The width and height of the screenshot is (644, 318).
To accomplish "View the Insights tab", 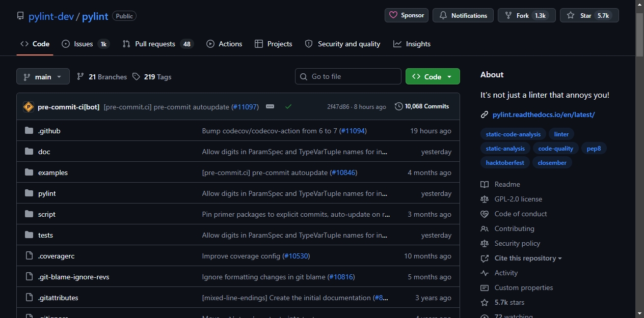I will [x=412, y=44].
